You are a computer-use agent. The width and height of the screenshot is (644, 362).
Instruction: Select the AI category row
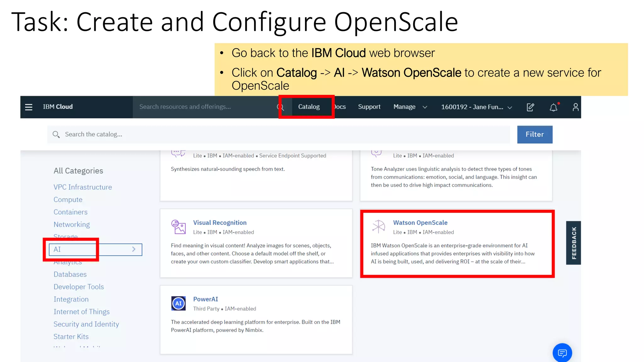click(96, 250)
